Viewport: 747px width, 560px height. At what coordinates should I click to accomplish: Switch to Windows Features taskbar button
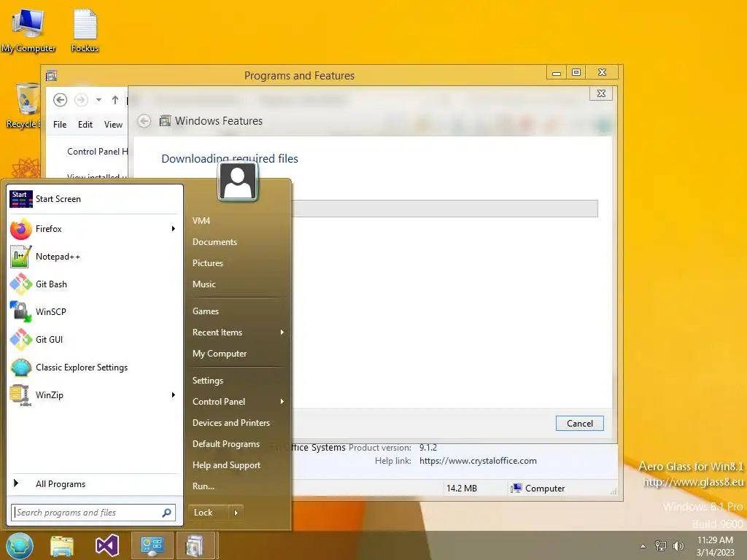pyautogui.click(x=196, y=545)
